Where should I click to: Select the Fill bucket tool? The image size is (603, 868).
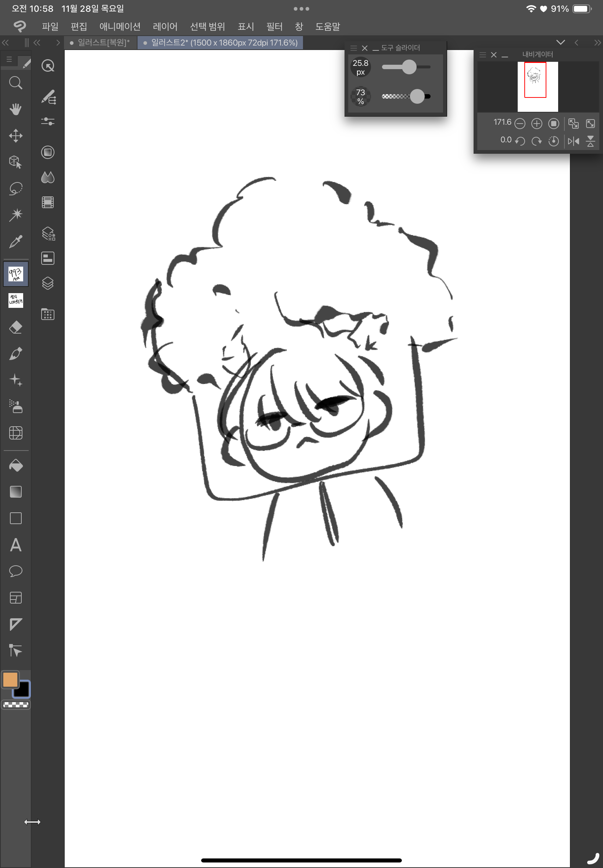(x=15, y=466)
